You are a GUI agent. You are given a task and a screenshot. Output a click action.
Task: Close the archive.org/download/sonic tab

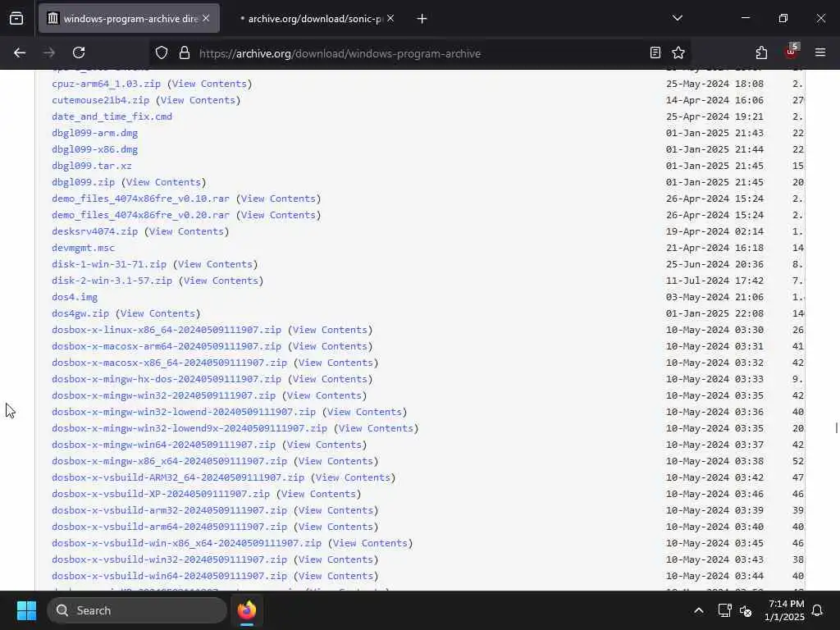390,18
